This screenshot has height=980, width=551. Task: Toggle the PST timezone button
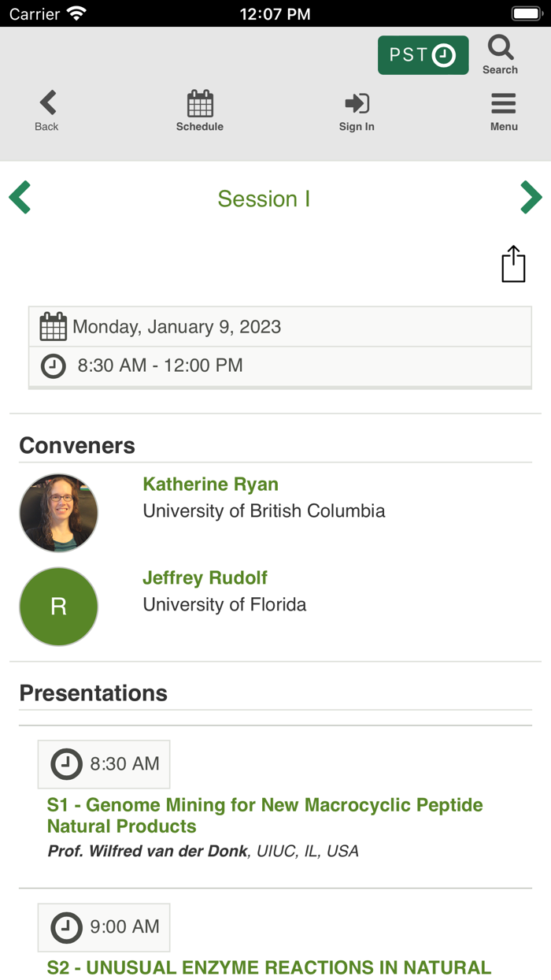point(423,55)
